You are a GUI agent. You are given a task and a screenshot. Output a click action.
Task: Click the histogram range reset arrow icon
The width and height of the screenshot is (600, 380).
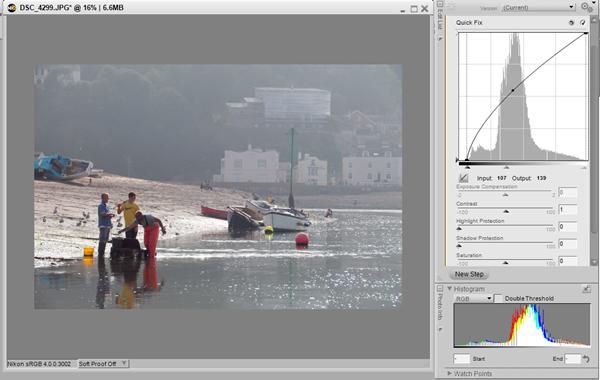pyautogui.click(x=586, y=359)
